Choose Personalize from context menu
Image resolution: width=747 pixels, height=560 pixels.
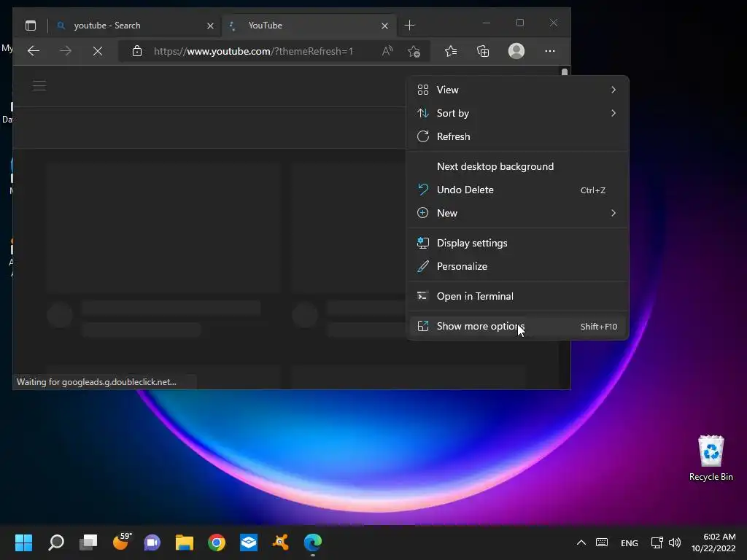518,266
